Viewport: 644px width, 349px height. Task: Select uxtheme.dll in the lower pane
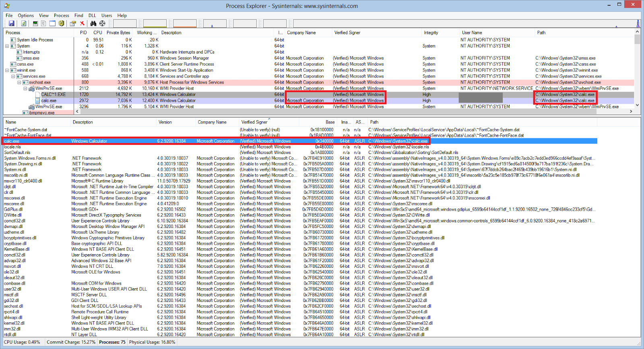click(300, 232)
